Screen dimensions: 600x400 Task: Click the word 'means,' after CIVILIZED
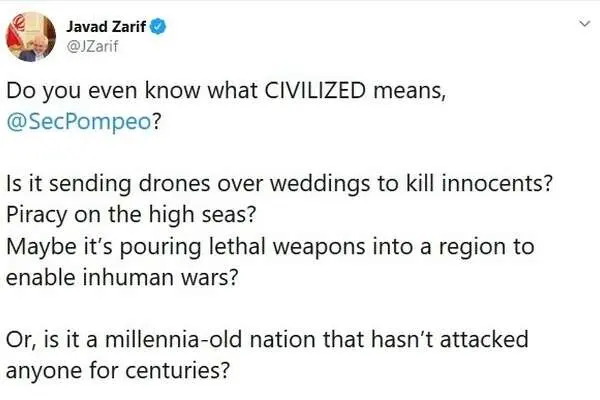410,92
